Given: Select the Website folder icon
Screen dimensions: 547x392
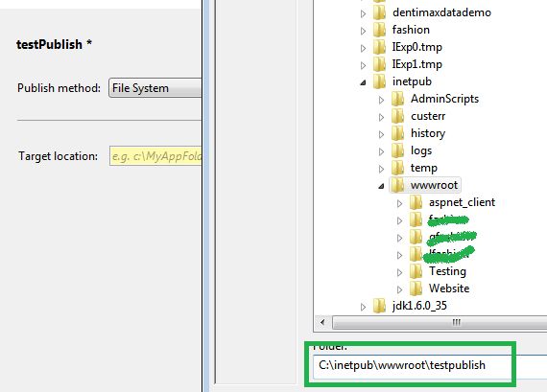Looking at the screenshot, I should pyautogui.click(x=416, y=288).
